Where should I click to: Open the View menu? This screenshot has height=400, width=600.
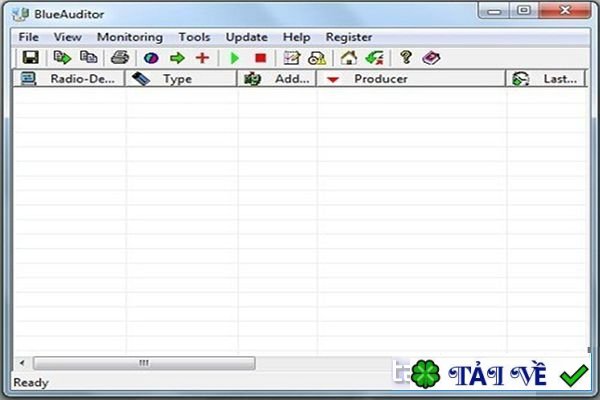pyautogui.click(x=68, y=37)
